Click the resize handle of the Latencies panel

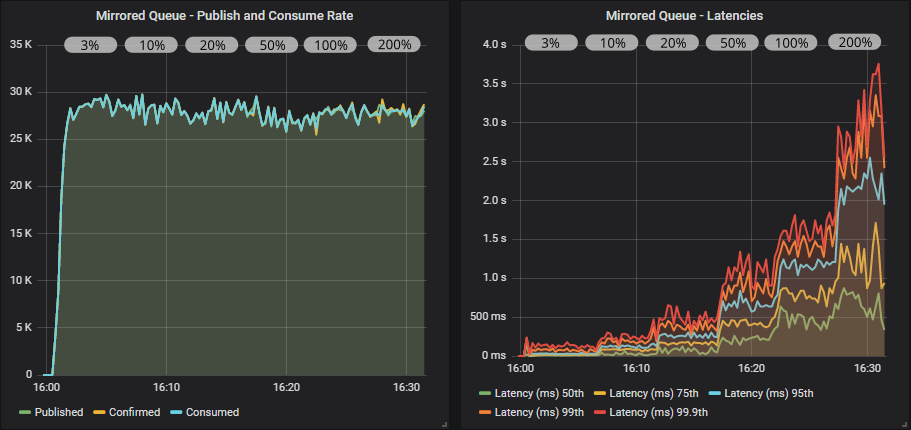903,423
